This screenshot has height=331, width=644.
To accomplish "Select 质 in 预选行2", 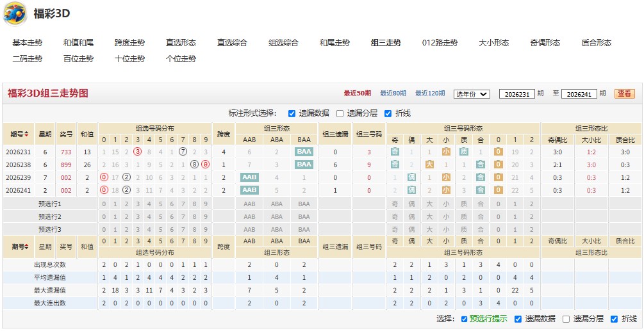I will pyautogui.click(x=464, y=216).
